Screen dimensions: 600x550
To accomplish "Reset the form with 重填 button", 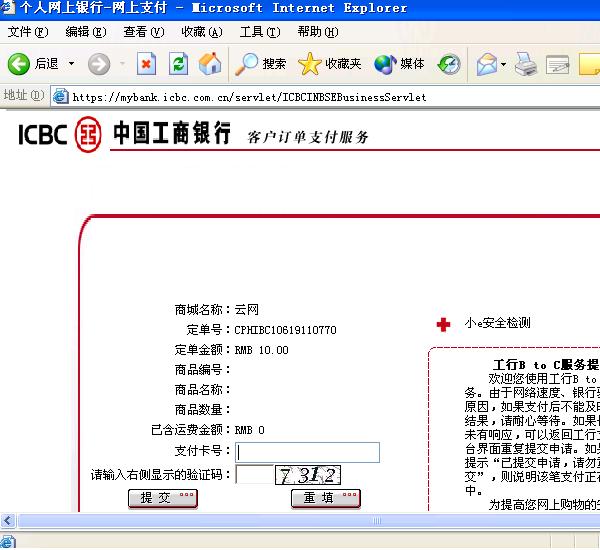I will (326, 498).
